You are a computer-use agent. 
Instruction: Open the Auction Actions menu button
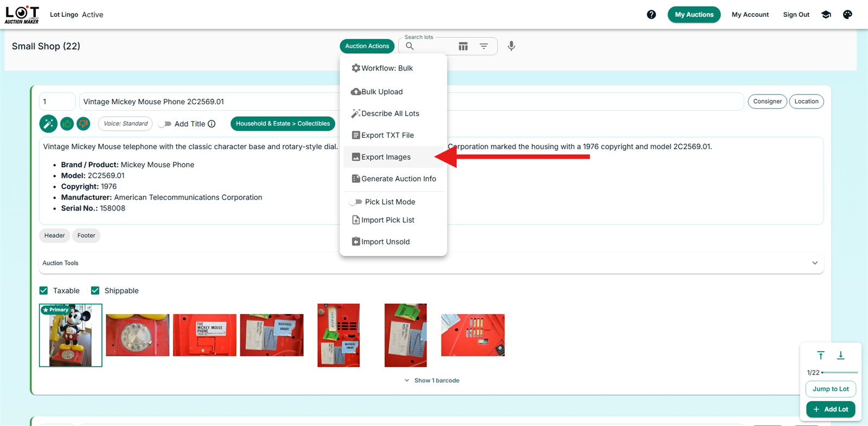pos(367,46)
